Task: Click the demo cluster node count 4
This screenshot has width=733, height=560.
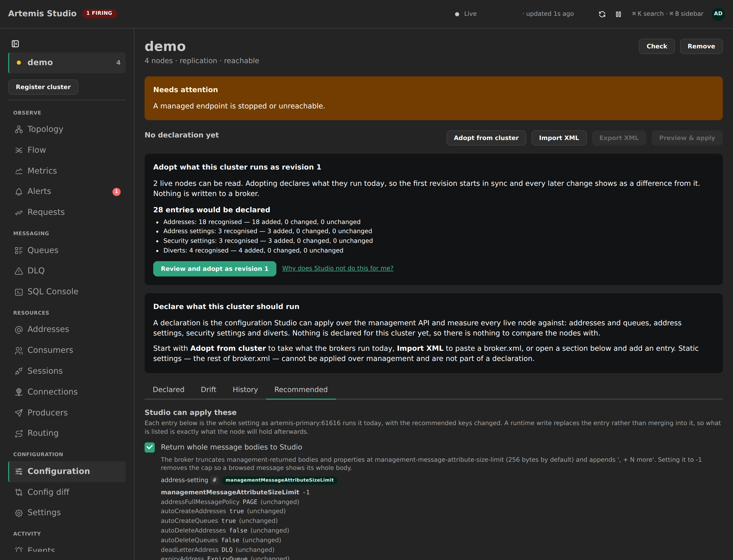Action: tap(118, 63)
